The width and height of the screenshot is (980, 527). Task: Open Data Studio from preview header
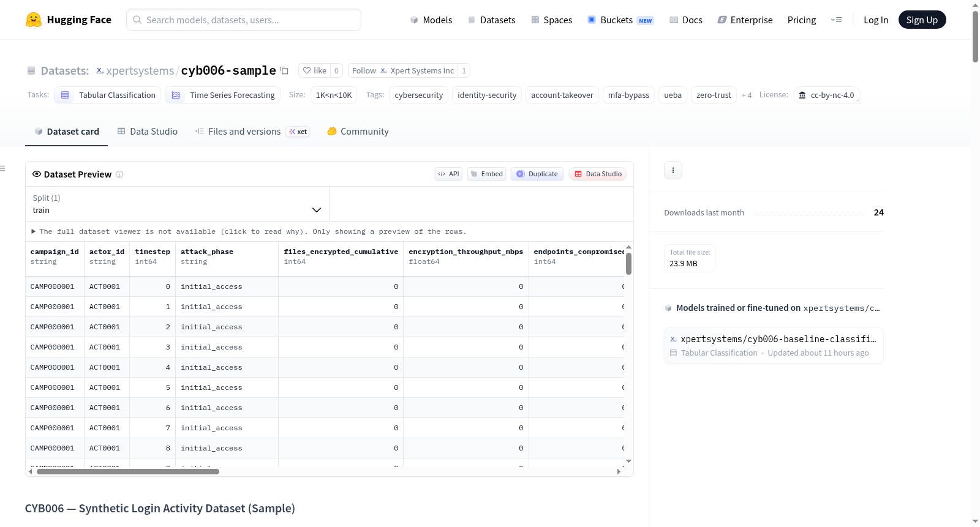[x=598, y=174]
